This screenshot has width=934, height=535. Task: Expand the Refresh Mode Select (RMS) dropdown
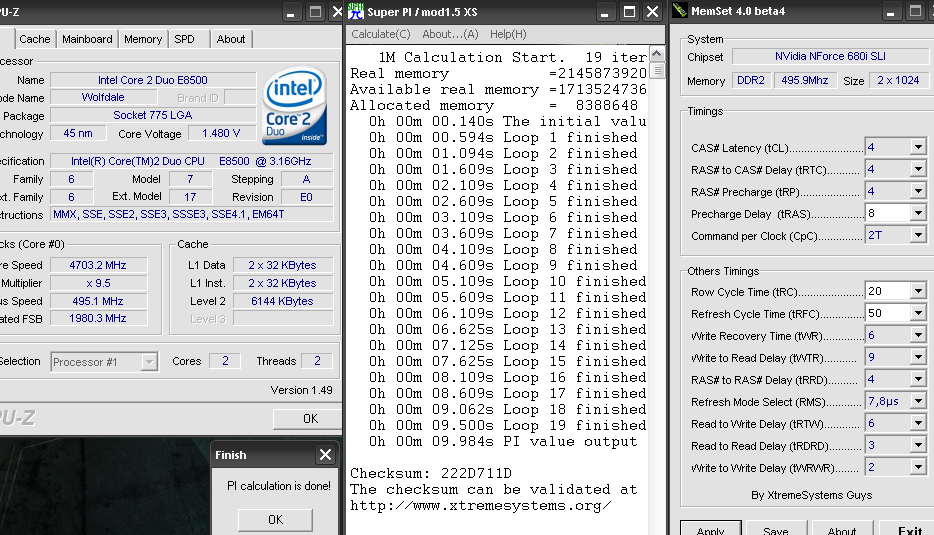[918, 402]
